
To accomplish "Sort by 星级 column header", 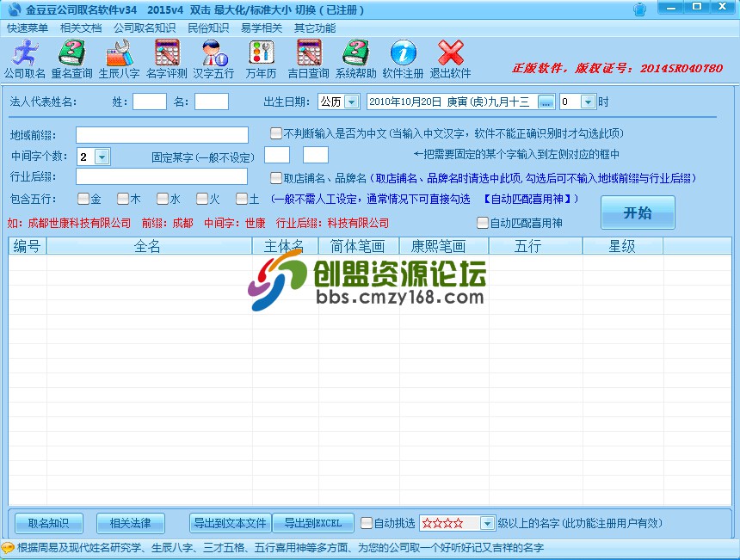I will tap(622, 246).
